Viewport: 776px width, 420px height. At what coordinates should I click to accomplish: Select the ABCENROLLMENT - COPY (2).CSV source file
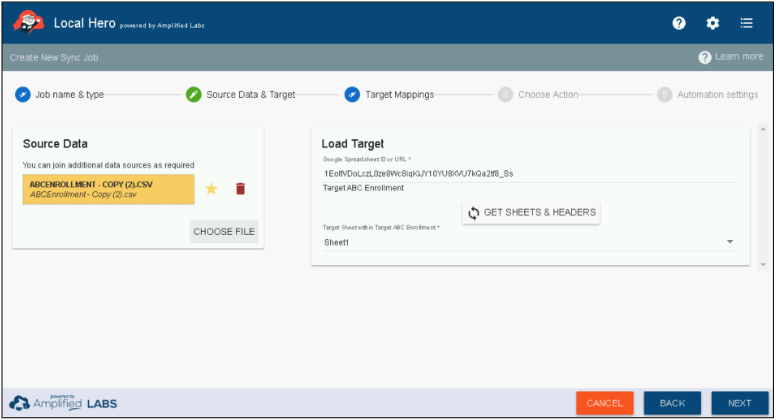coord(108,189)
